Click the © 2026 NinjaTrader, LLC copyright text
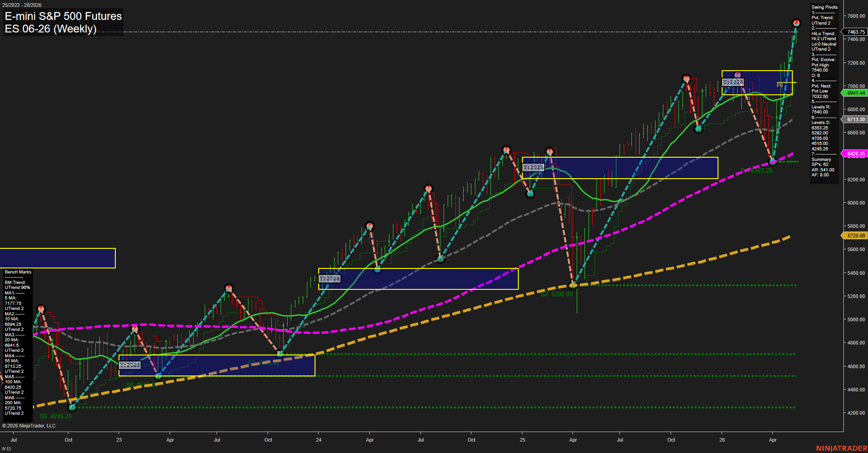The width and height of the screenshot is (868, 453). 29,426
